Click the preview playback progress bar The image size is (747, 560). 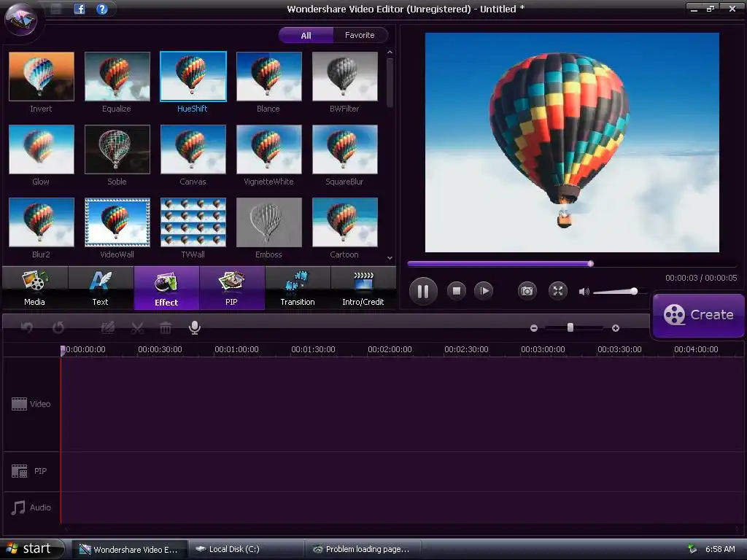(x=572, y=264)
